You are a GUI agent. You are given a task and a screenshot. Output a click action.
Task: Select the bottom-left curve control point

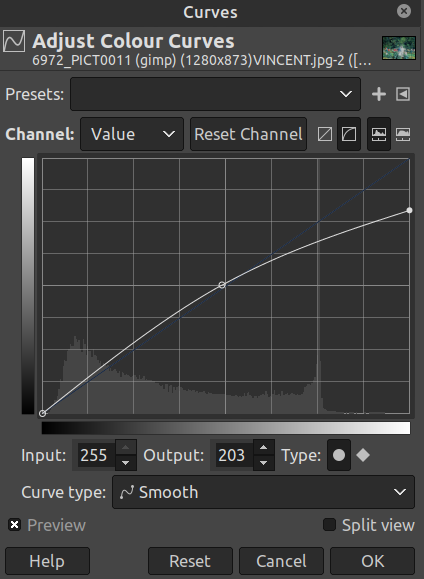(x=42, y=413)
